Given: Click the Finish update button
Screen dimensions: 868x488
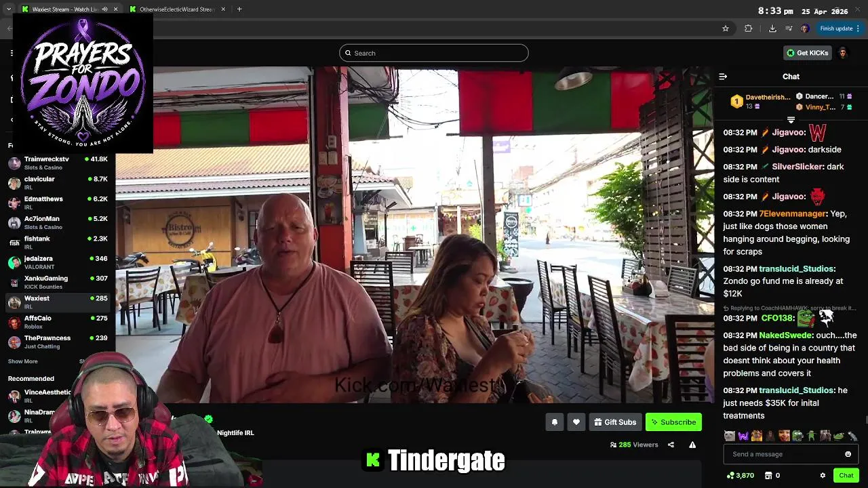Looking at the screenshot, I should (840, 28).
